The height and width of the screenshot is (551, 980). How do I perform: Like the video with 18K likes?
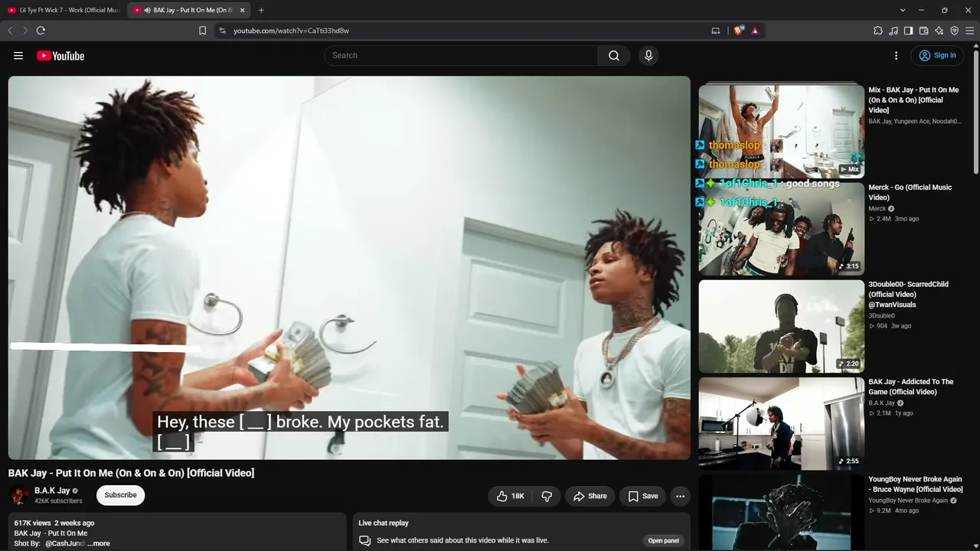[x=510, y=496]
